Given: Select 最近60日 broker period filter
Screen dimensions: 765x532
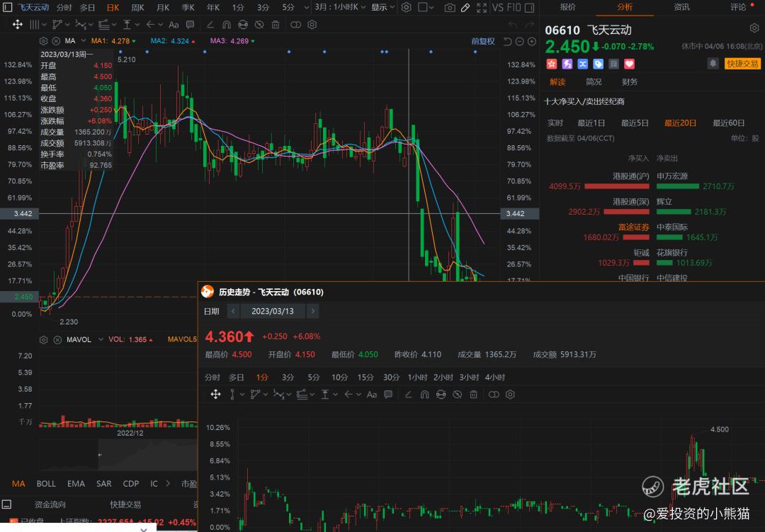Looking at the screenshot, I should (x=728, y=123).
